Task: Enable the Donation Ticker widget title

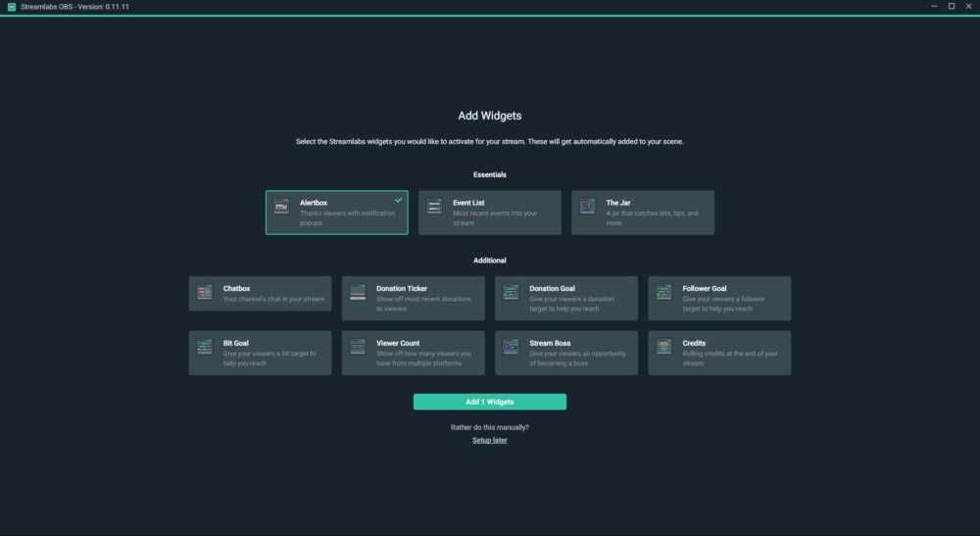Action: (x=402, y=289)
